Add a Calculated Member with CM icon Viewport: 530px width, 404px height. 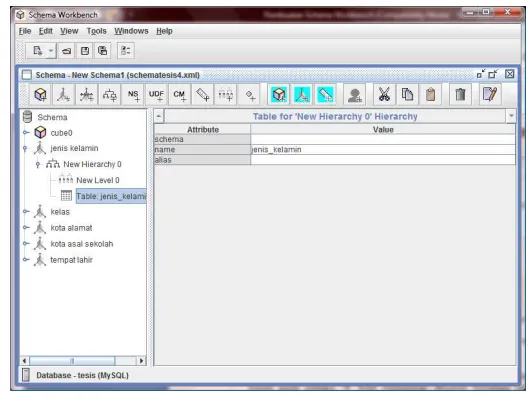(x=179, y=95)
